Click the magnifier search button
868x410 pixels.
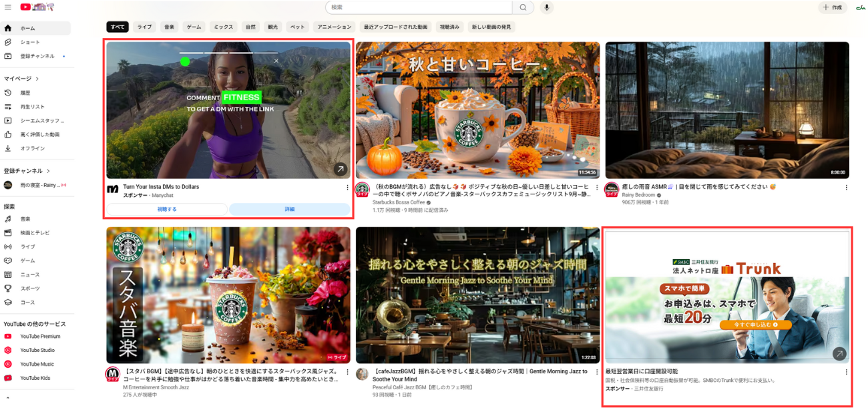(x=523, y=7)
